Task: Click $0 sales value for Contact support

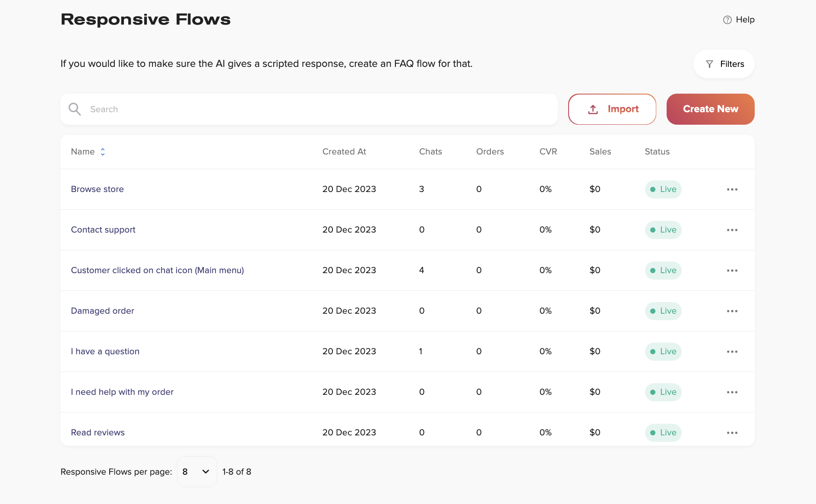Action: 595,230
